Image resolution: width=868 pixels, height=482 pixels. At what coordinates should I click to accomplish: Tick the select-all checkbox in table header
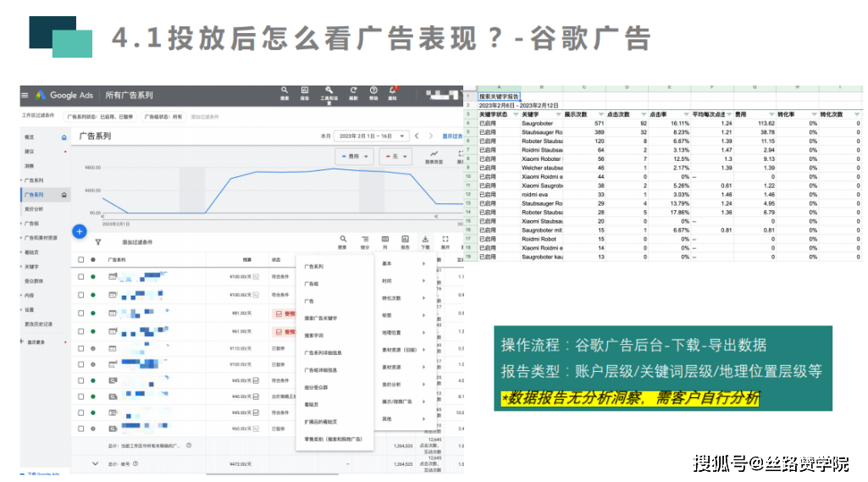point(81,260)
